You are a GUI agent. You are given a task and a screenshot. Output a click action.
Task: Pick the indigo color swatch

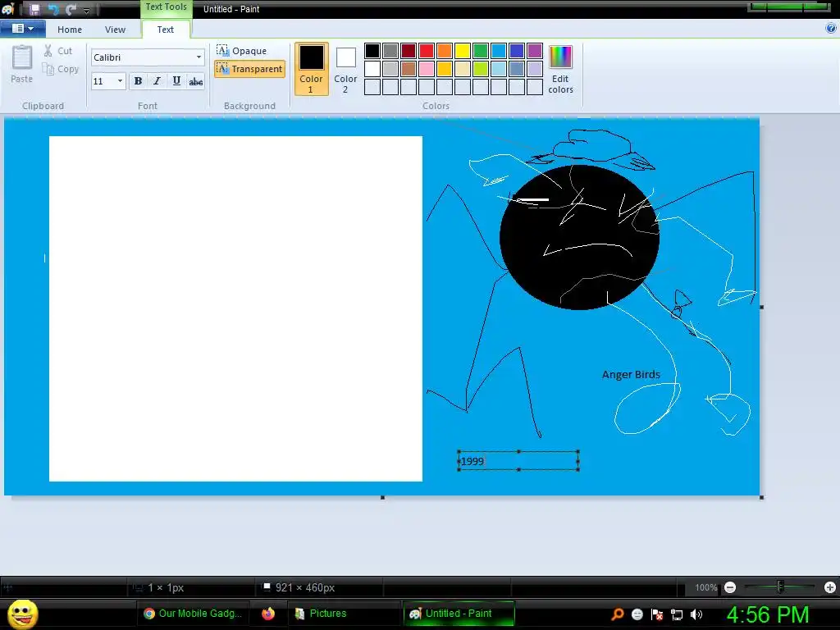click(x=517, y=51)
